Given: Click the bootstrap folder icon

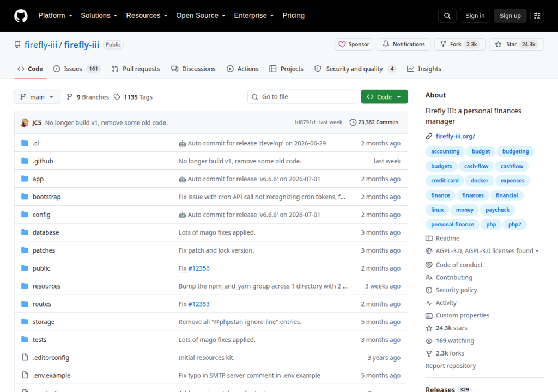Looking at the screenshot, I should tap(25, 197).
